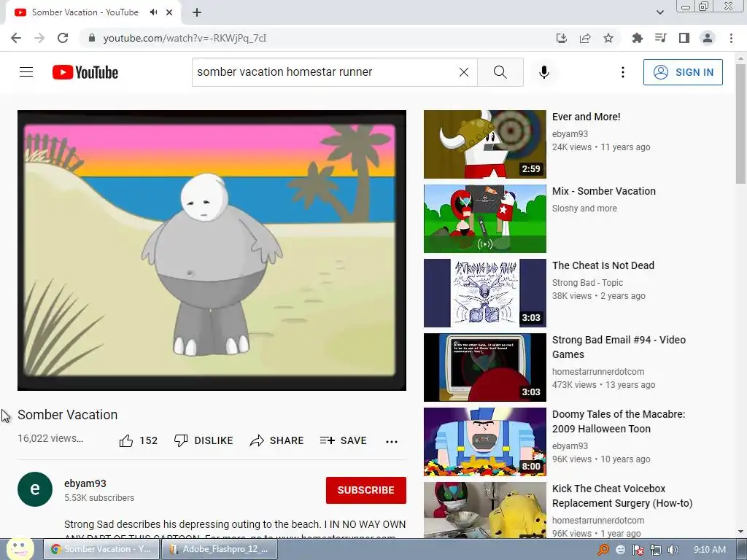This screenshot has width=747, height=560.
Task: Click the forward navigation arrow
Action: point(39,38)
